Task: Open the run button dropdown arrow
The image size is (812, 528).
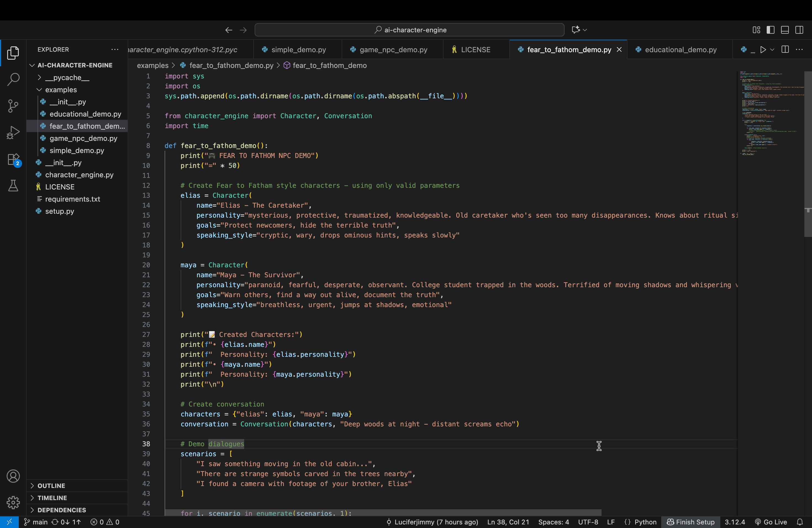Action: point(772,50)
